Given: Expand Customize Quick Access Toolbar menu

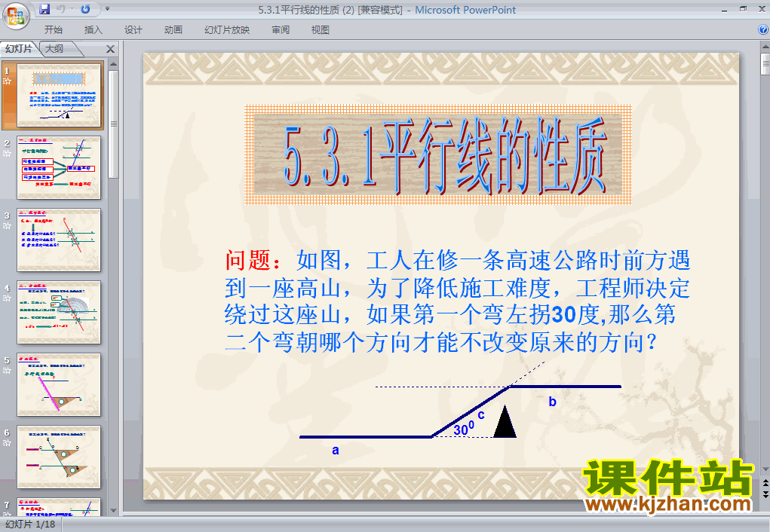Looking at the screenshot, I should click(x=108, y=9).
